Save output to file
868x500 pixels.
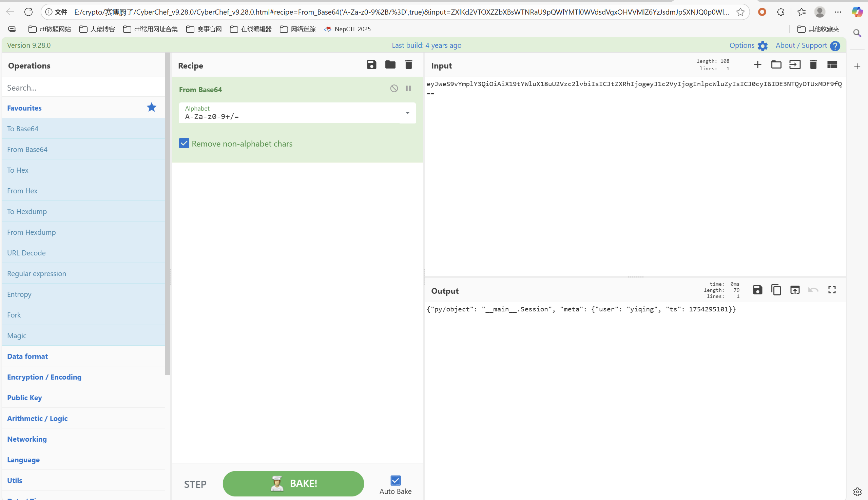click(757, 290)
